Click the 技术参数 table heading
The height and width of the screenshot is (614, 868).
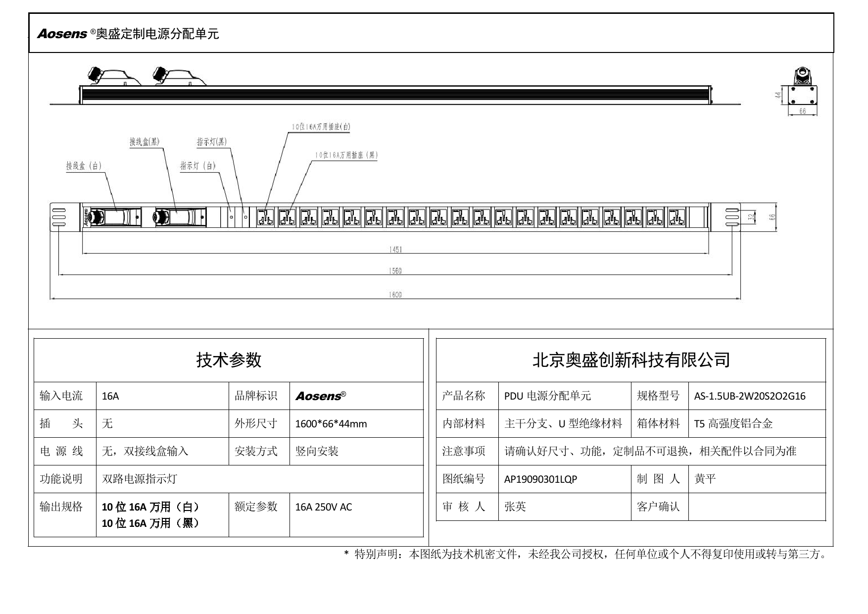229,360
